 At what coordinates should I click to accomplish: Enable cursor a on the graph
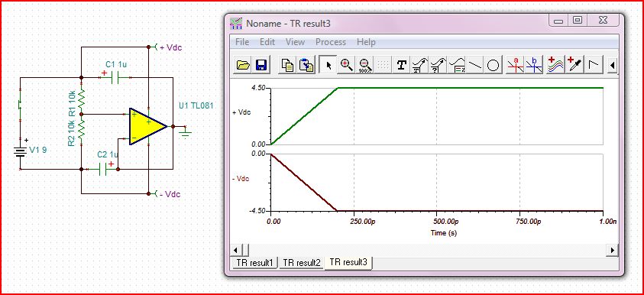(x=515, y=65)
